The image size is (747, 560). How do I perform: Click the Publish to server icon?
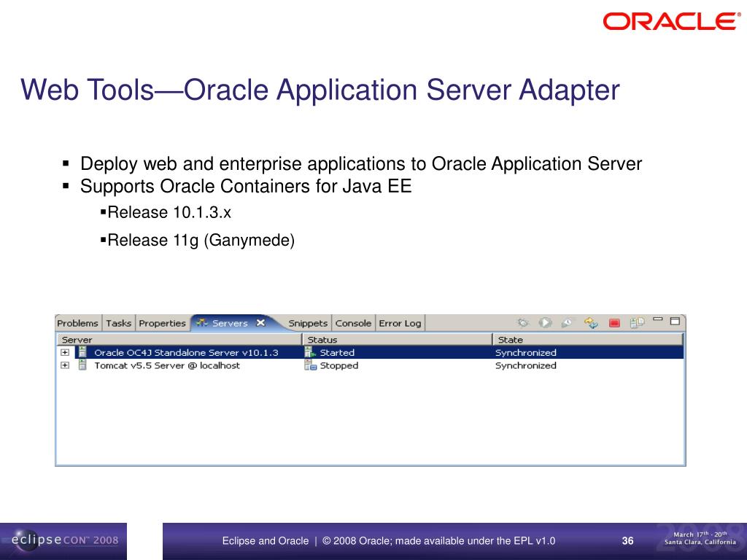(x=637, y=323)
